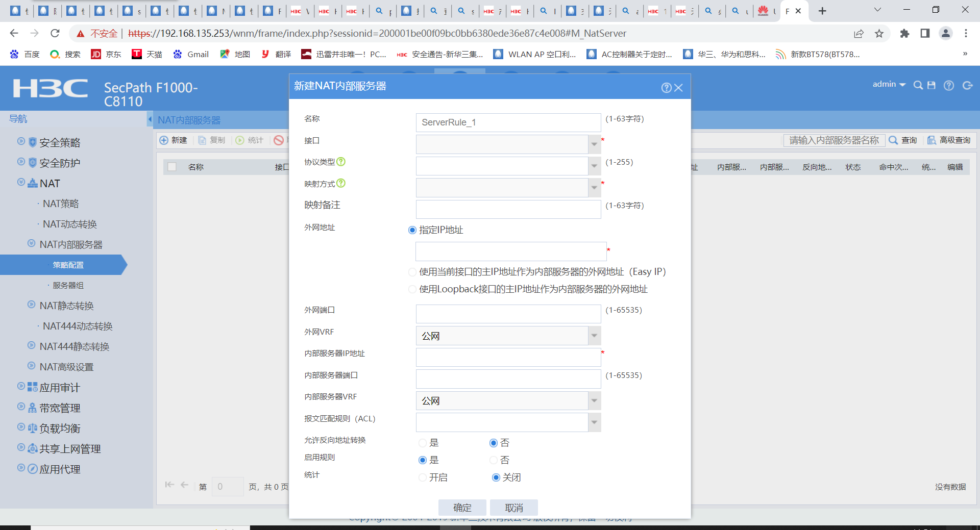Screen dimensions: 980x530
Task: Open the browser extensions puzzle icon
Action: click(904, 34)
